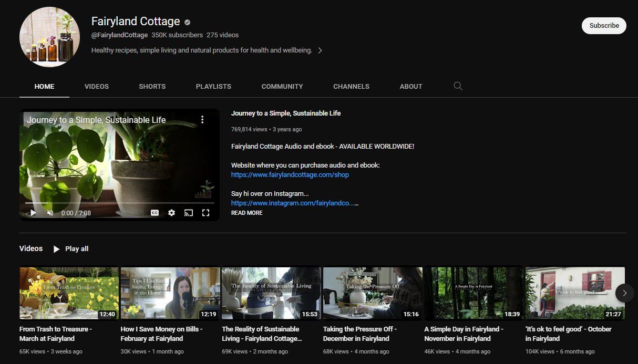Search the channel with the magnifier
Screen dimensions: 638x364
(x=458, y=86)
